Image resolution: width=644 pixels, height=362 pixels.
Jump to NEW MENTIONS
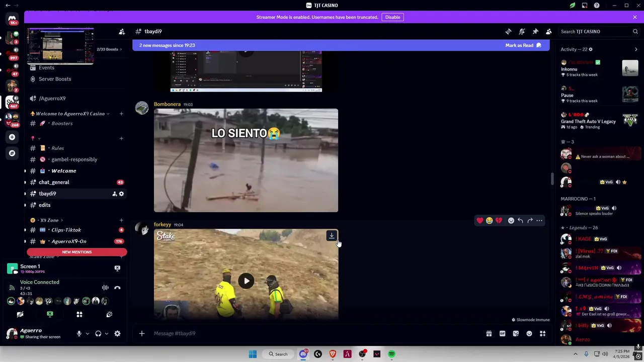coord(77,252)
